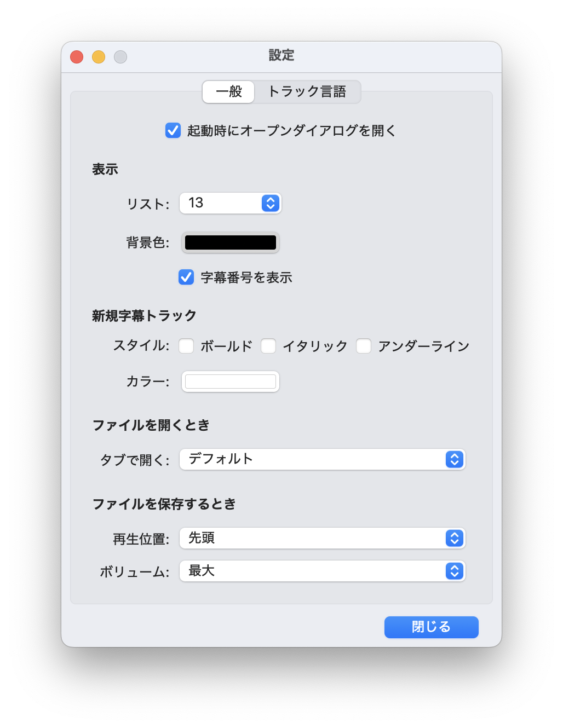Open the 再生位置 dropdown showing 先頭
563x728 pixels.
tap(323, 538)
